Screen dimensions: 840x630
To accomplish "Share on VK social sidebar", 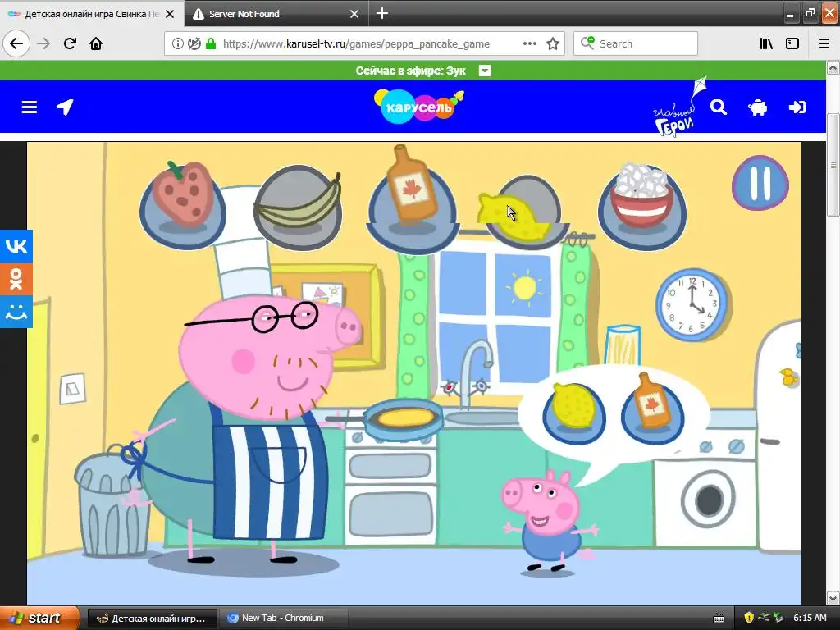I will click(x=16, y=246).
